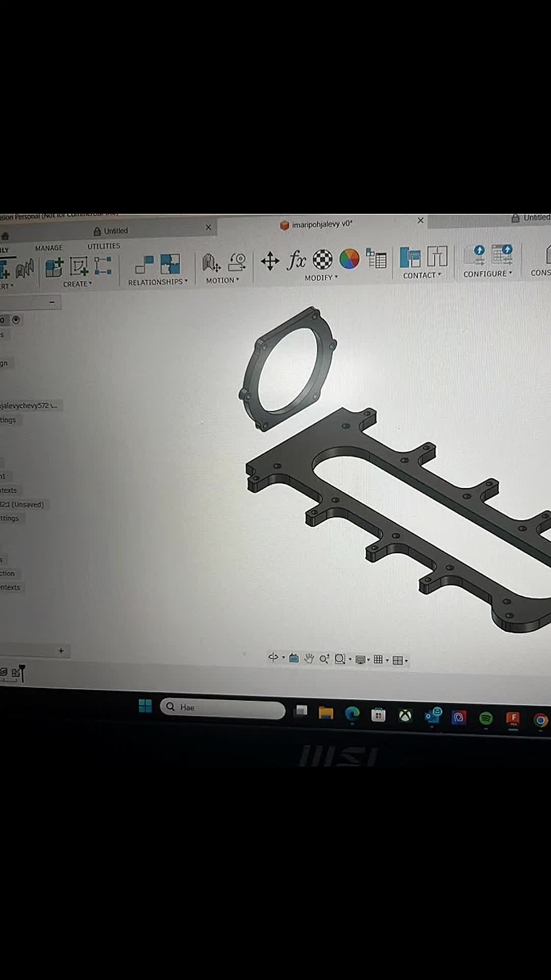This screenshot has height=980, width=551.
Task: Click the puzzle-piece As-Built Joint icon
Action: click(x=170, y=264)
